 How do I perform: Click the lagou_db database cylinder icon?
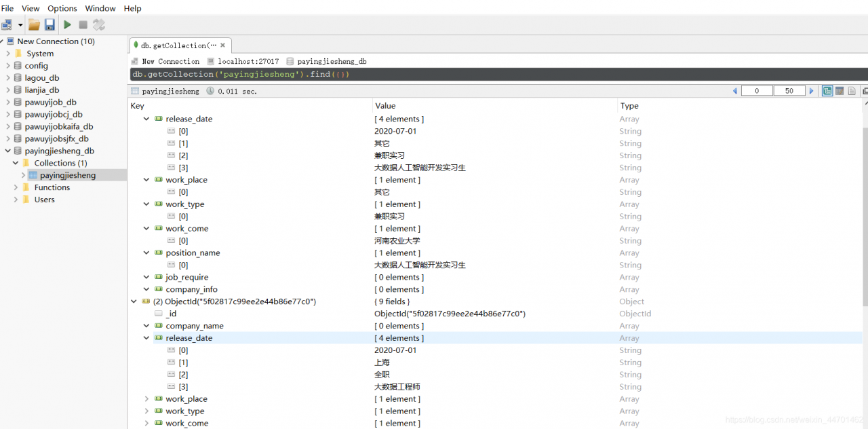click(x=18, y=78)
